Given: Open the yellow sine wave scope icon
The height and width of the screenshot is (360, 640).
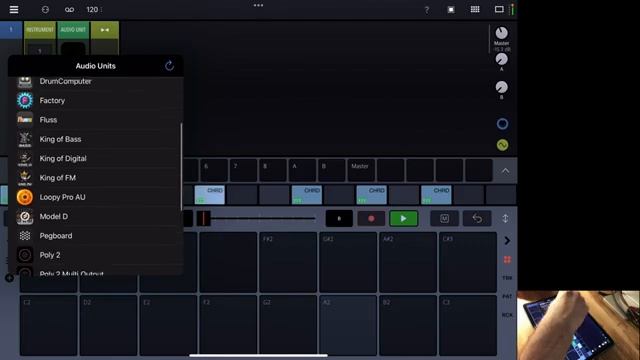Looking at the screenshot, I should coord(502,145).
